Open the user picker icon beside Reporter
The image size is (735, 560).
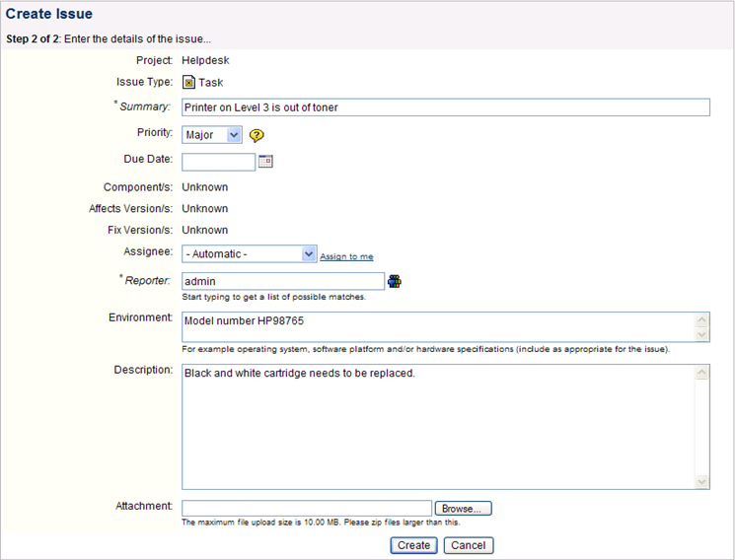(x=395, y=281)
